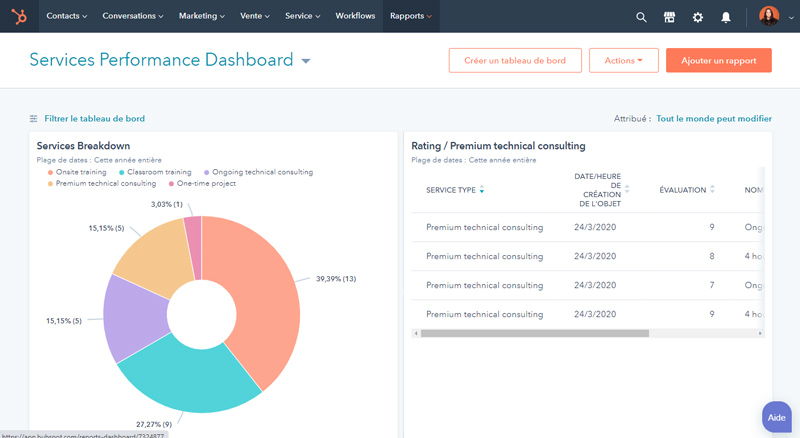The width and height of the screenshot is (800, 438).
Task: Click evaluation value 7 in table
Action: tap(712, 285)
